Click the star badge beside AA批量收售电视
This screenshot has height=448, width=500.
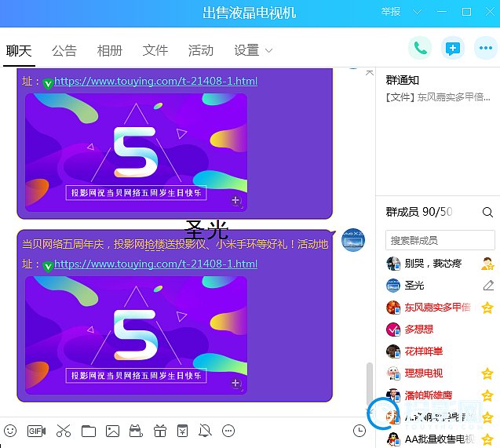(487, 439)
